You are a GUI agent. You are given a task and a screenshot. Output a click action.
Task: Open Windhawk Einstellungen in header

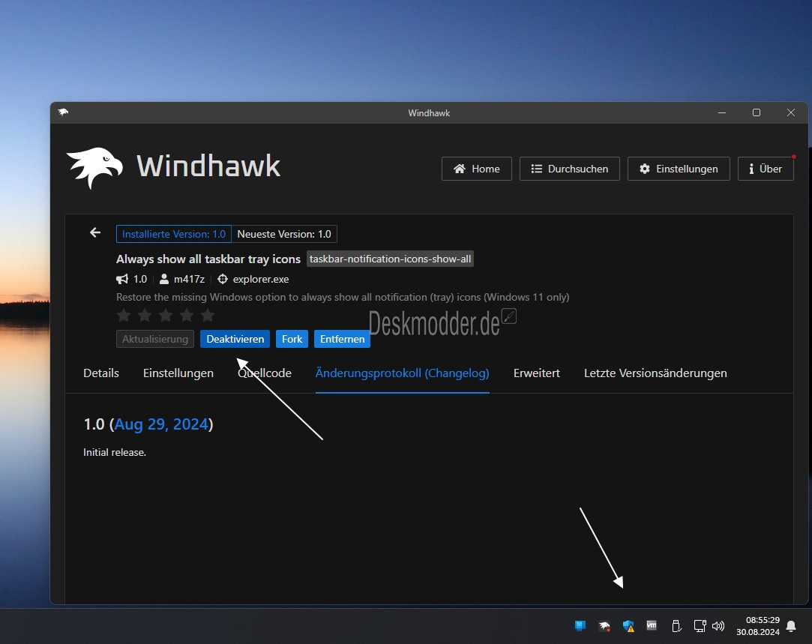pyautogui.click(x=679, y=169)
